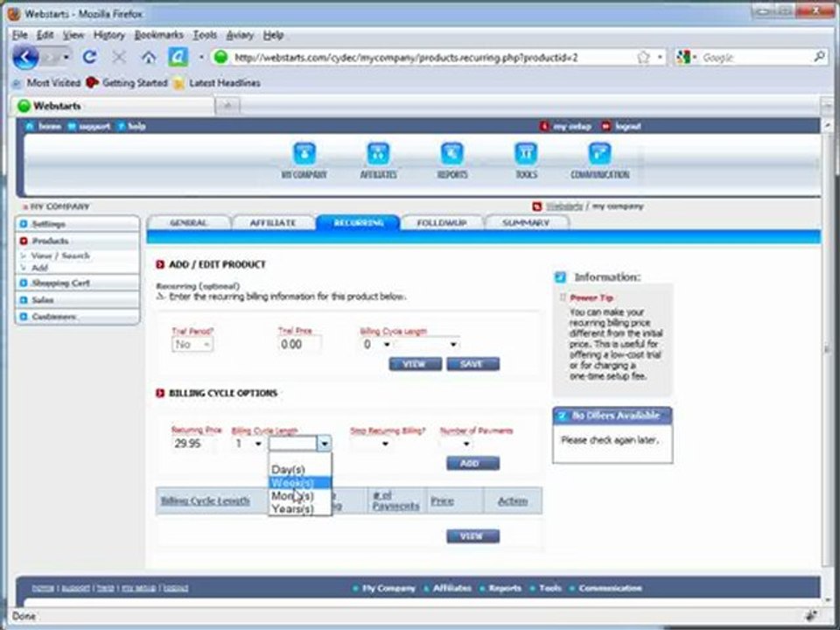This screenshot has width=840, height=630.
Task: Expand Settings in the left sidebar
Action: click(78, 224)
